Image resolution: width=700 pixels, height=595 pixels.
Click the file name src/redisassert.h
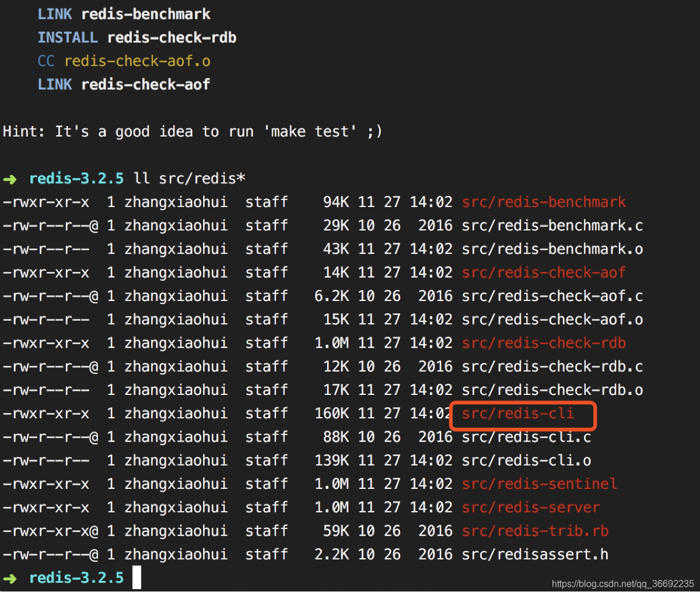click(535, 554)
